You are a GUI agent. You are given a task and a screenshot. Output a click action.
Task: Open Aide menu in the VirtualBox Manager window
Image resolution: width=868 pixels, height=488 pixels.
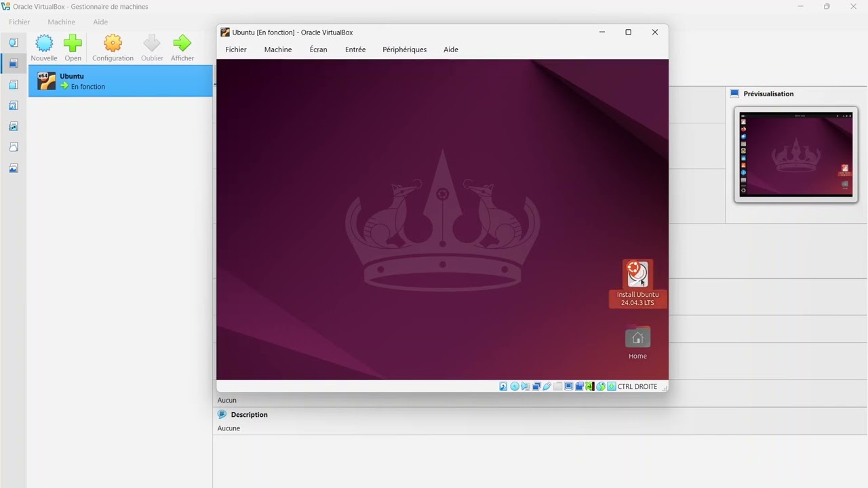(x=100, y=22)
